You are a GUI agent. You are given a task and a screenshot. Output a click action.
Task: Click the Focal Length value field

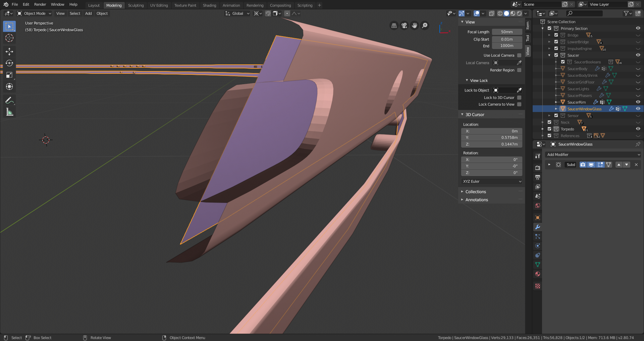507,32
